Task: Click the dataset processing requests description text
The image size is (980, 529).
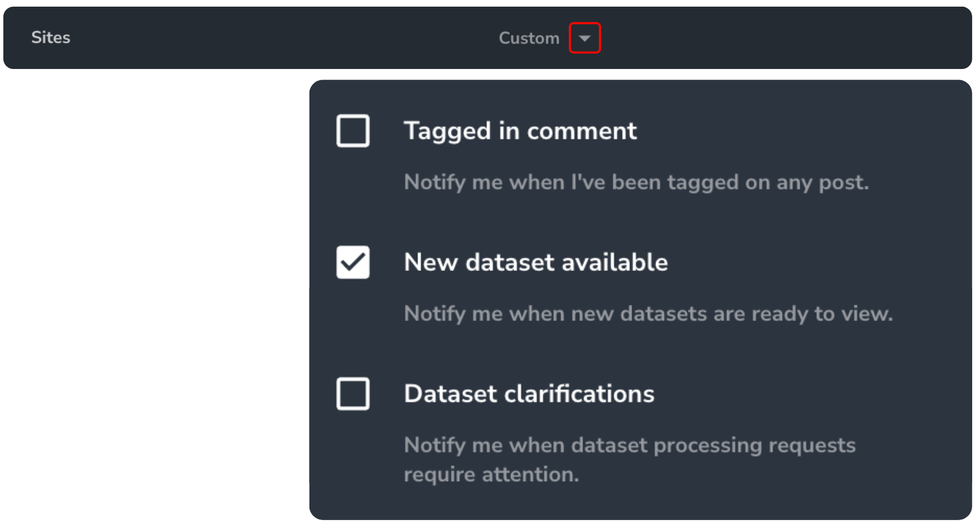Action: [630, 459]
